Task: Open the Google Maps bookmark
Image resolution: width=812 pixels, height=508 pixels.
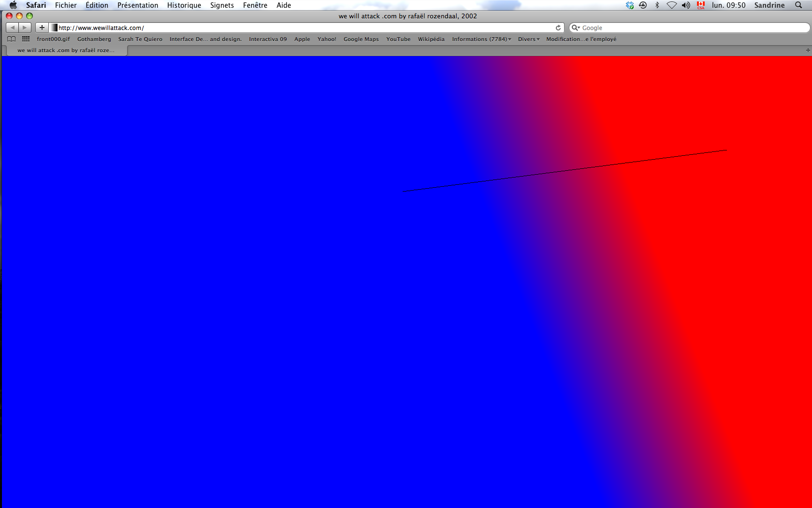Action: pyautogui.click(x=361, y=39)
